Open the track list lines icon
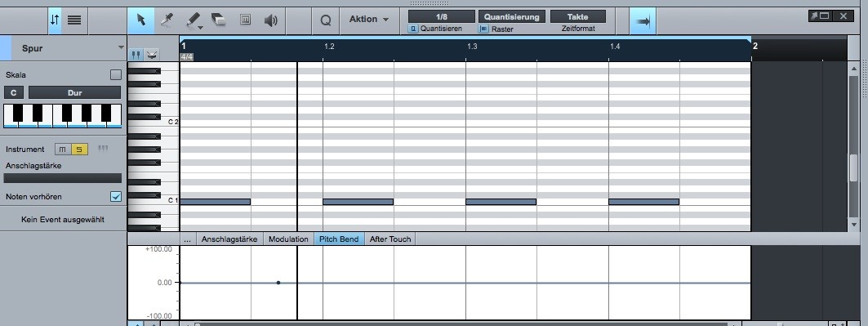Image resolution: width=868 pixels, height=326 pixels. point(75,20)
